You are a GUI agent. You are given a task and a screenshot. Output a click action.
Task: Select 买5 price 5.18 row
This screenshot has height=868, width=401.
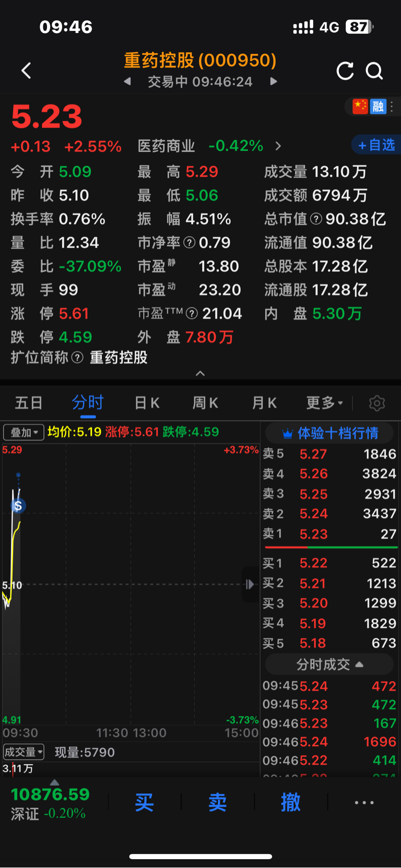point(329,643)
